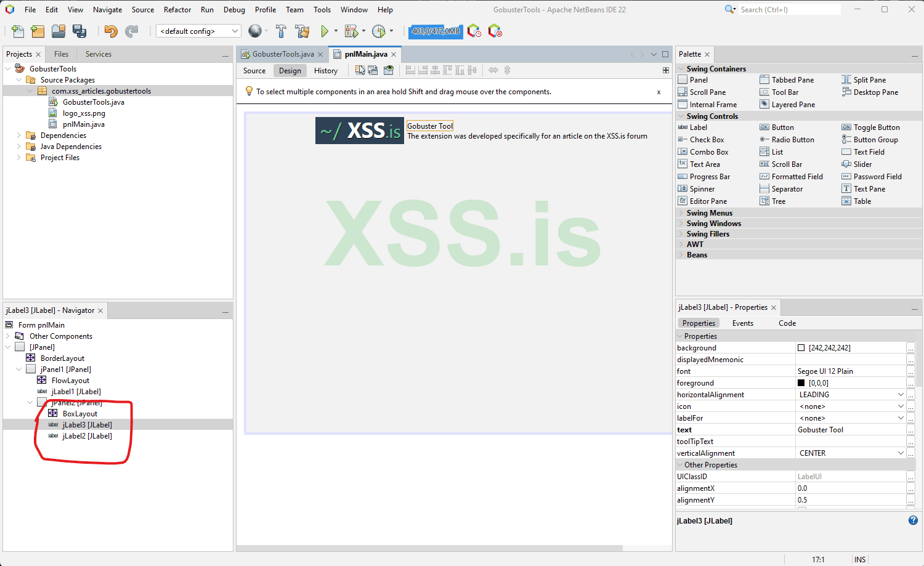Screen dimensions: 924x566
Task: Open dropdown arrow next to Debug Project
Action: 363,31
